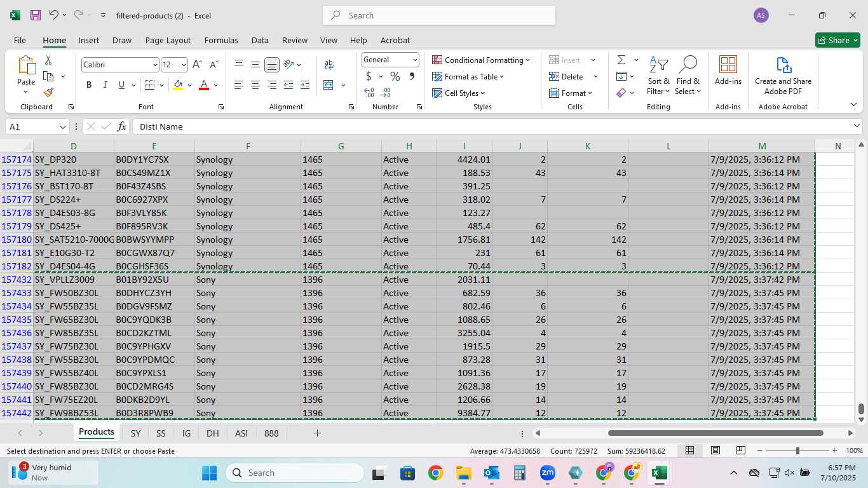Apply comma style number format
868x488 pixels.
(x=412, y=77)
